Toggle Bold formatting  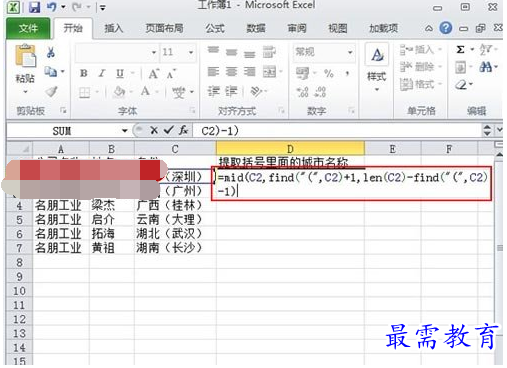(x=84, y=73)
